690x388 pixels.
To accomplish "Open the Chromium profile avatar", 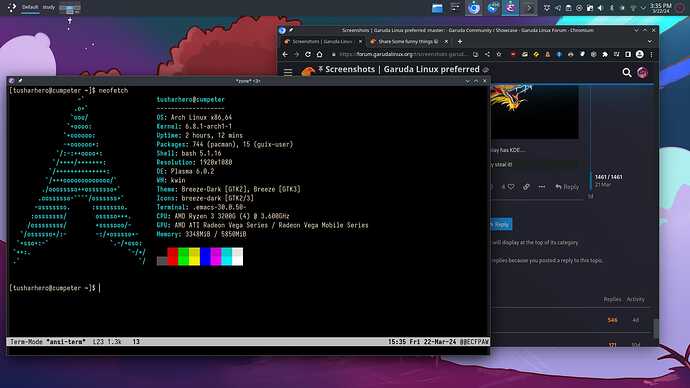I will [639, 55].
